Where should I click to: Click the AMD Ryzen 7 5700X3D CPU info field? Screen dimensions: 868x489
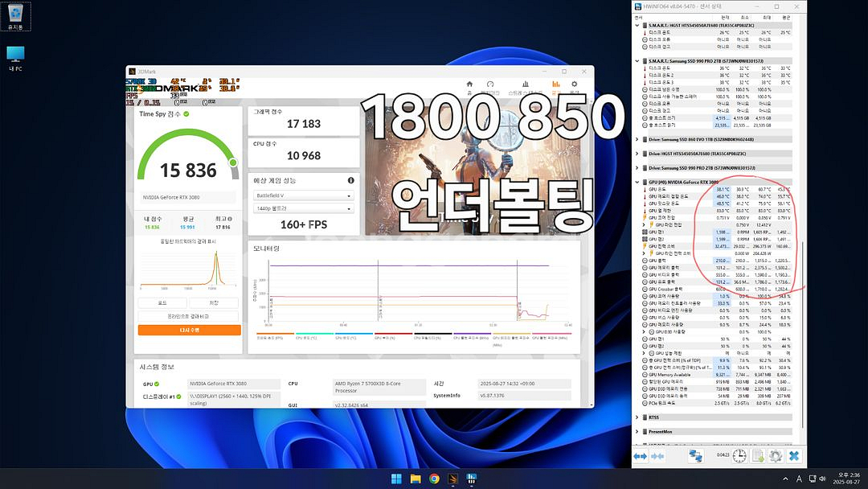(x=379, y=387)
